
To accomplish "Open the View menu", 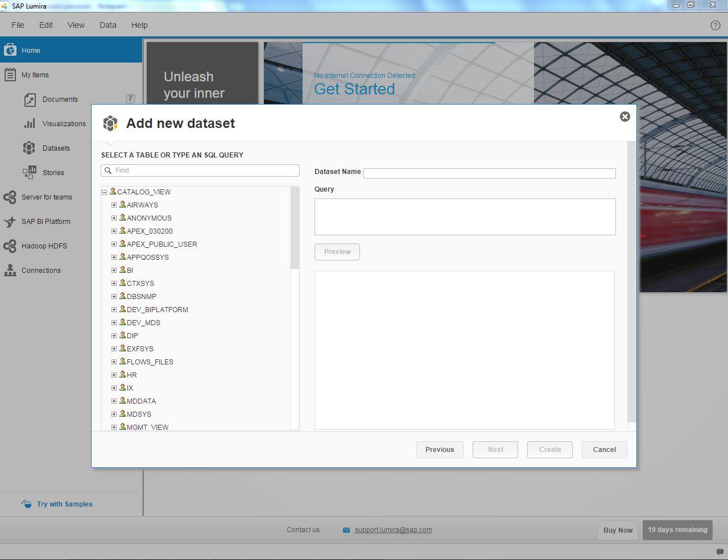I will (76, 25).
